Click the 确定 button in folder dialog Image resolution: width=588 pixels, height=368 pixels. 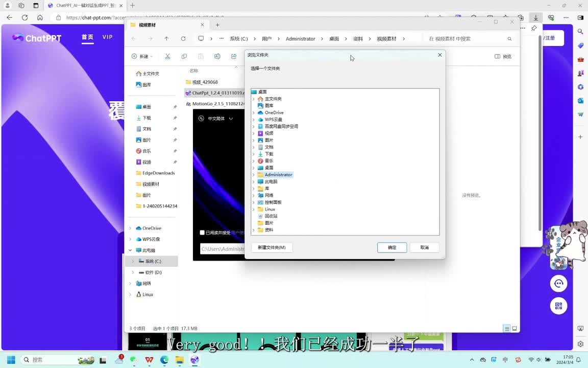(391, 247)
